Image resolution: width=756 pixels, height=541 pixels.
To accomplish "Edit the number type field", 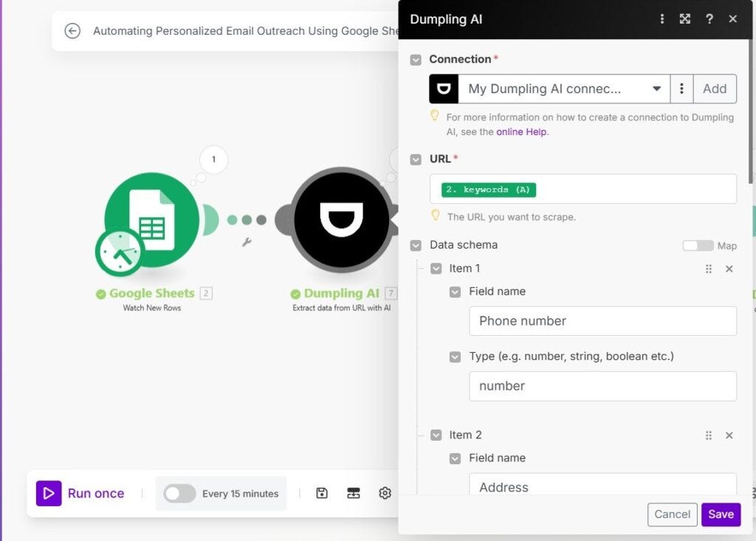I will (x=602, y=386).
